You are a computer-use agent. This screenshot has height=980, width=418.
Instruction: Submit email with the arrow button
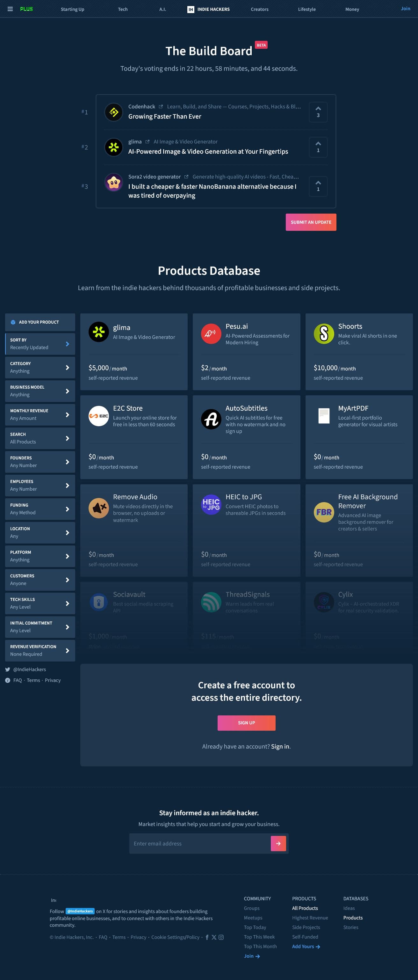[278, 844]
